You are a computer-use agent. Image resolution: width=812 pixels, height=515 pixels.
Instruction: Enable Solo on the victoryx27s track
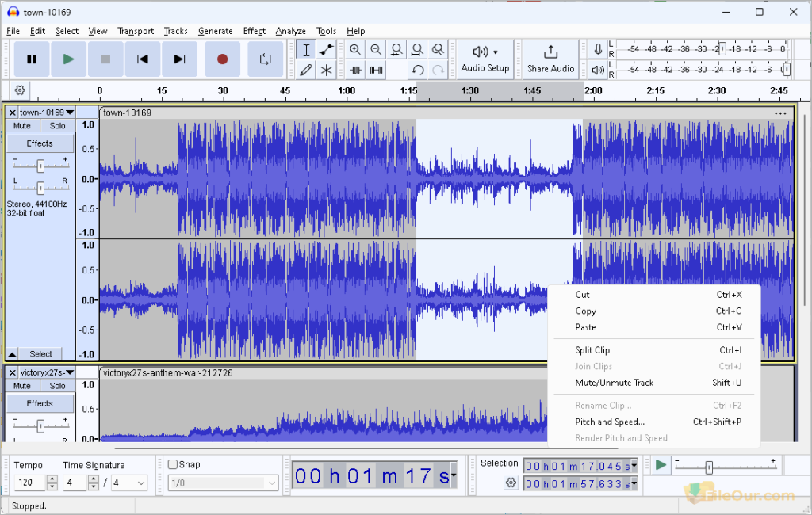pyautogui.click(x=57, y=385)
